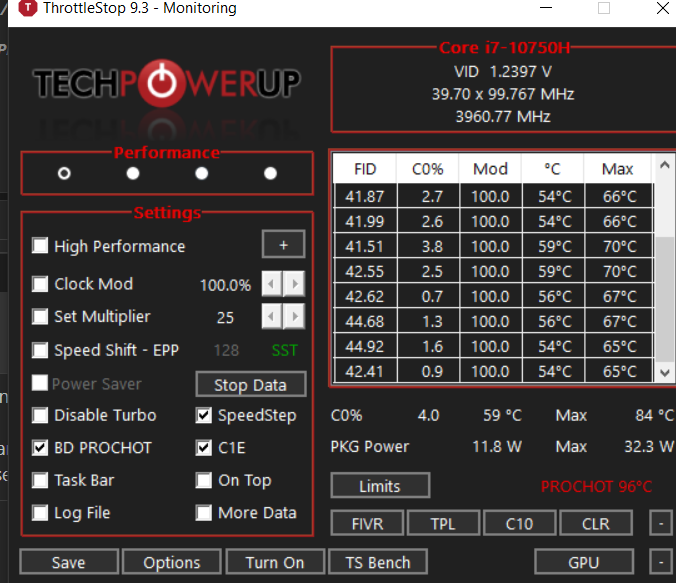Click scroll down arrow in core table
Image resolution: width=676 pixels, height=583 pixels.
[x=665, y=373]
